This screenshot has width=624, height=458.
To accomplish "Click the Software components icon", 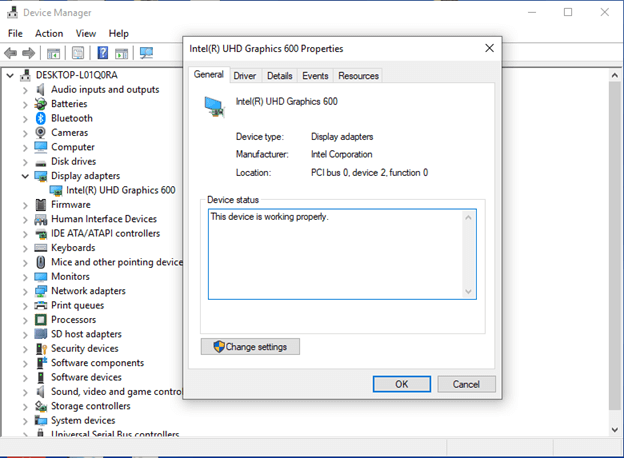I will tap(41, 363).
